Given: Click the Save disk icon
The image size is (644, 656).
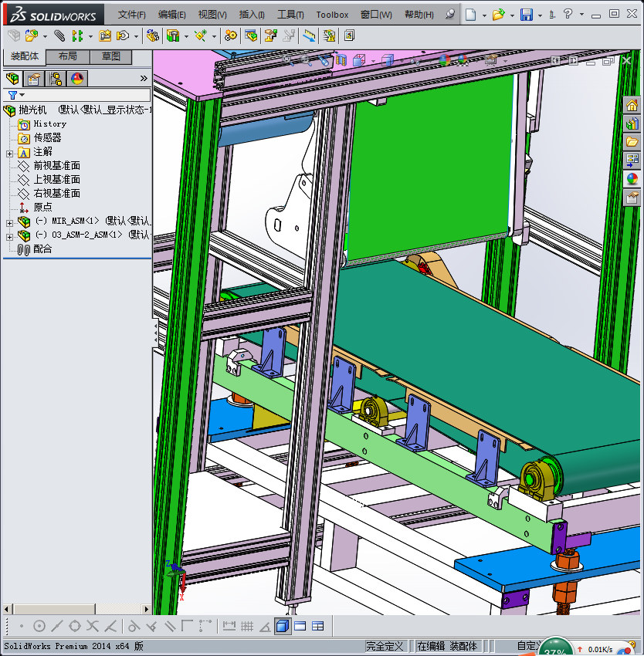Looking at the screenshot, I should click(526, 15).
